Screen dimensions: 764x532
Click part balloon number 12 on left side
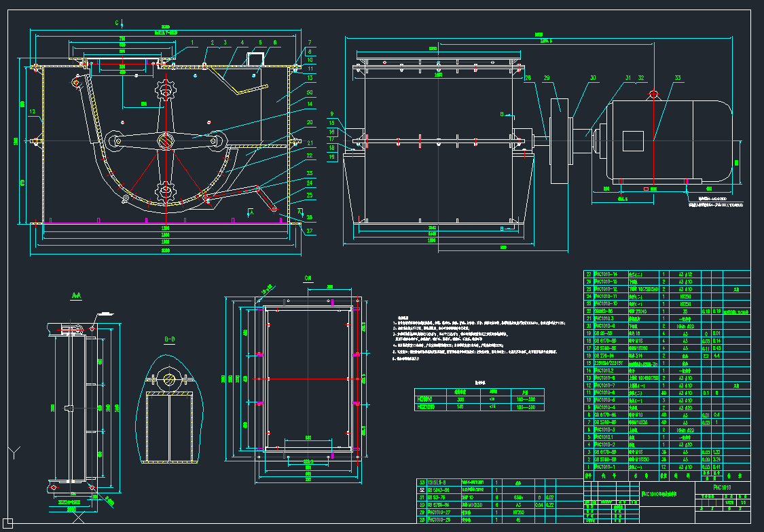click(32, 121)
